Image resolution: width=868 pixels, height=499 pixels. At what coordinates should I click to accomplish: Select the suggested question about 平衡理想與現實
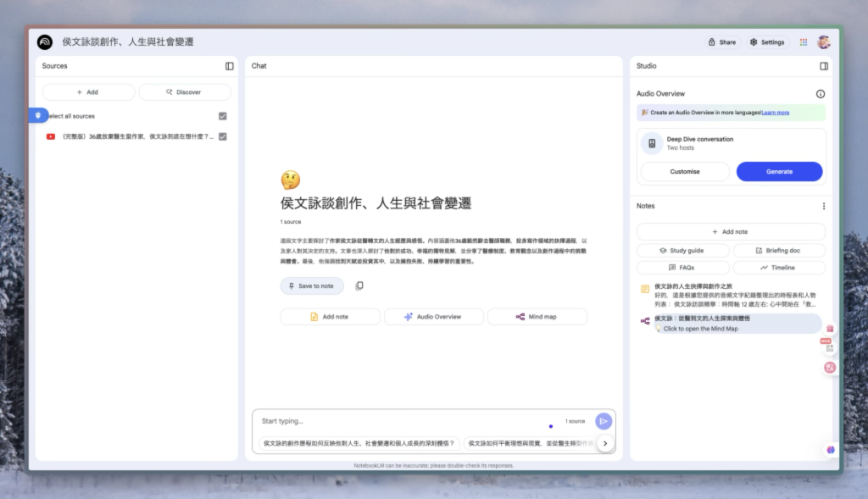coord(531,443)
